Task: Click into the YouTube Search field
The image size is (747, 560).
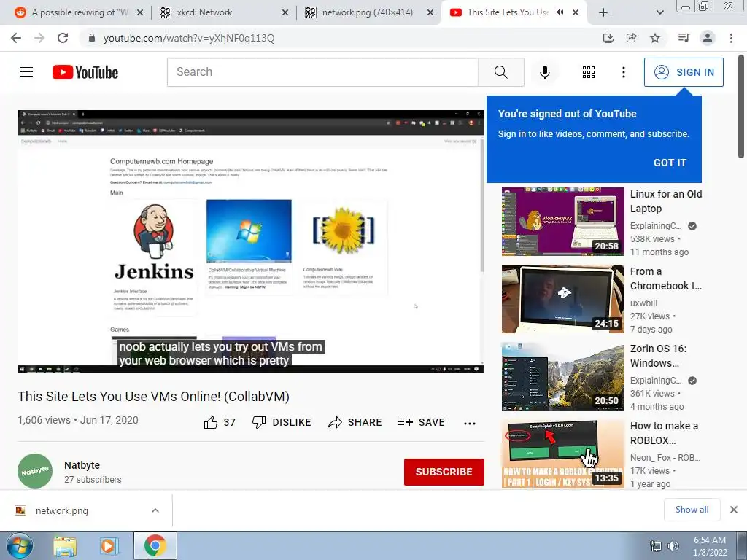Action: 322,72
